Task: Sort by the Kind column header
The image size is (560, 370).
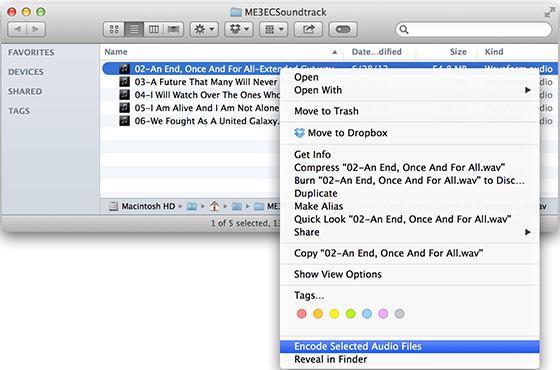Action: (517, 52)
